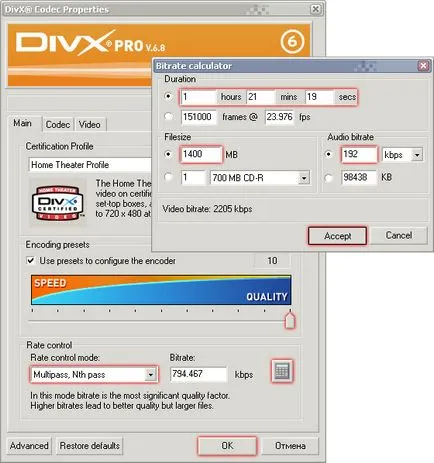434x463 pixels.
Task: Switch to the Codec tab
Action: (58, 124)
